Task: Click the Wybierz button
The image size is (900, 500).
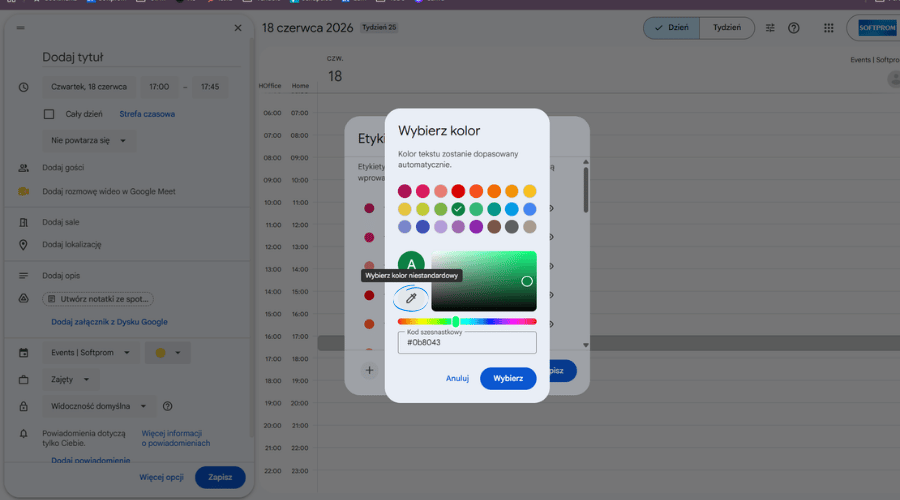Action: (508, 378)
